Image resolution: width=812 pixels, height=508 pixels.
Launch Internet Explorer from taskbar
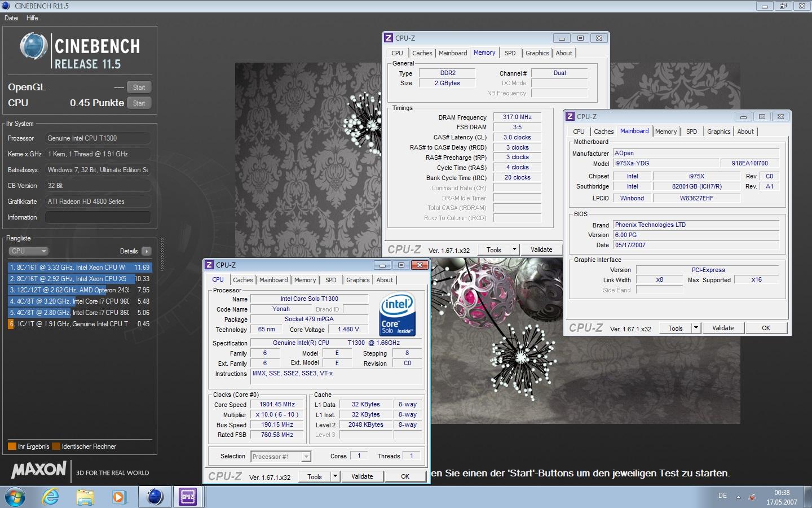51,497
